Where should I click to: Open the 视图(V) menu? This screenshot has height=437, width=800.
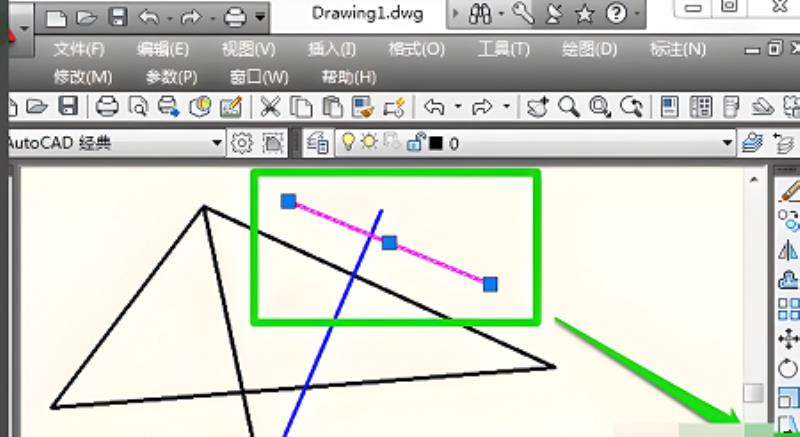[x=248, y=49]
